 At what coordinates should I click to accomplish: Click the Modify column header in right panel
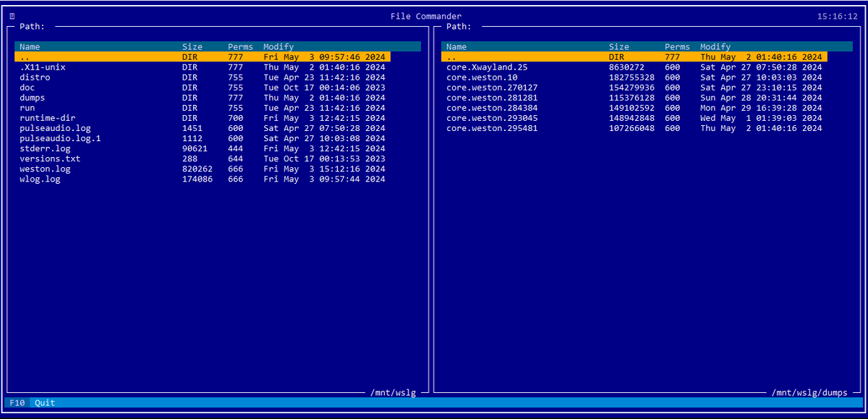(715, 47)
